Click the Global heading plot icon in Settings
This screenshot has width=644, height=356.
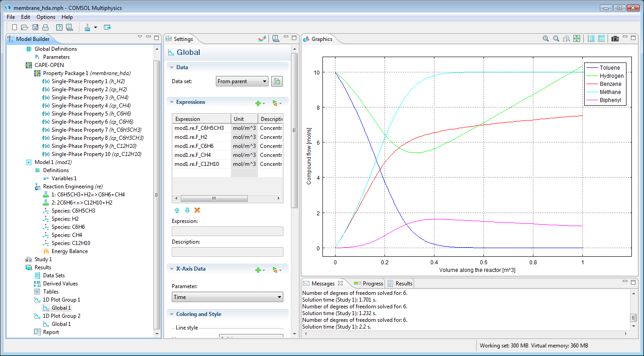click(x=171, y=53)
